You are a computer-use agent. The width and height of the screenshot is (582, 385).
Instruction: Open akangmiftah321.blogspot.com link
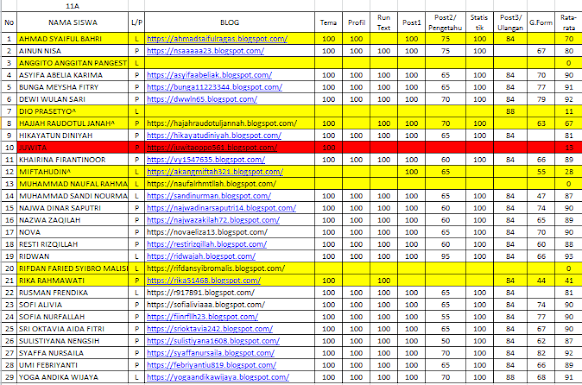click(x=215, y=172)
